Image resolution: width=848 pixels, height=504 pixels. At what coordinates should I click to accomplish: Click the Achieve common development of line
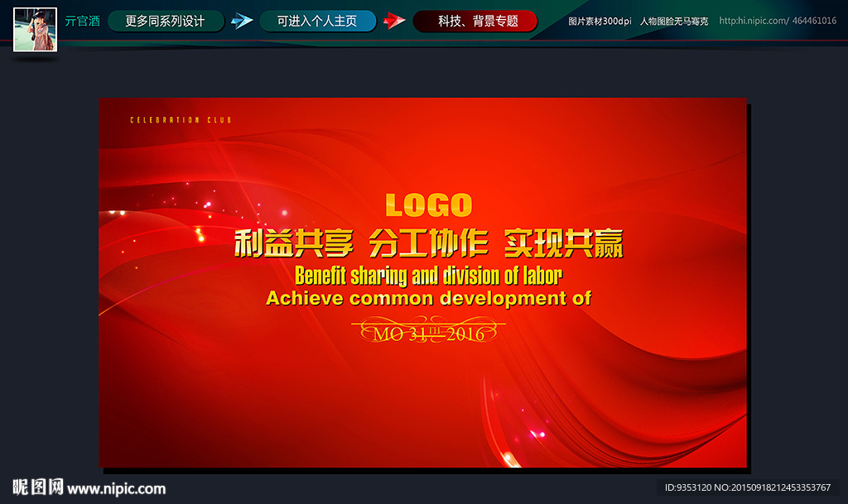pos(429,299)
